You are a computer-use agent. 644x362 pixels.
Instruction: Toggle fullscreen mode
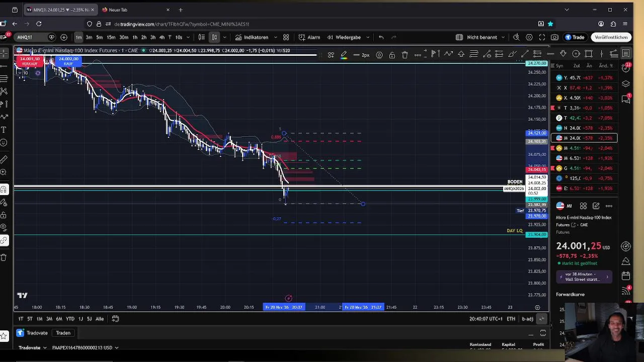pyautogui.click(x=542, y=37)
